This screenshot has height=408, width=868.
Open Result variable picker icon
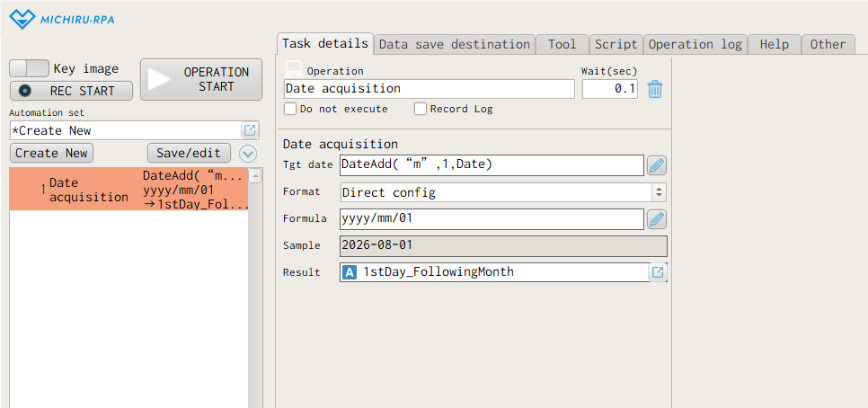click(x=658, y=272)
